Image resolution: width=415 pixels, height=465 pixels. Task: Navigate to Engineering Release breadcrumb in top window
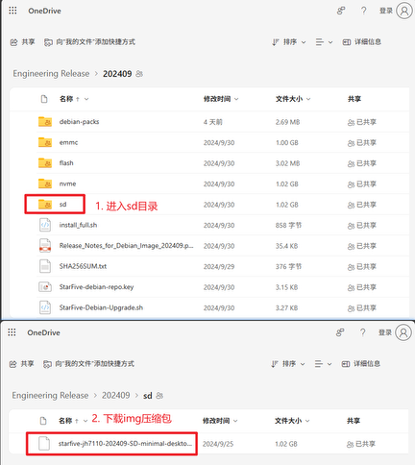(51, 74)
